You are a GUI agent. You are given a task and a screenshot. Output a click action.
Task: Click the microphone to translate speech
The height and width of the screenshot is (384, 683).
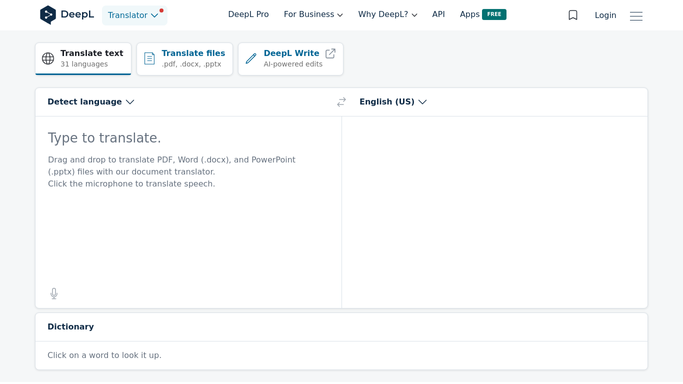[54, 293]
